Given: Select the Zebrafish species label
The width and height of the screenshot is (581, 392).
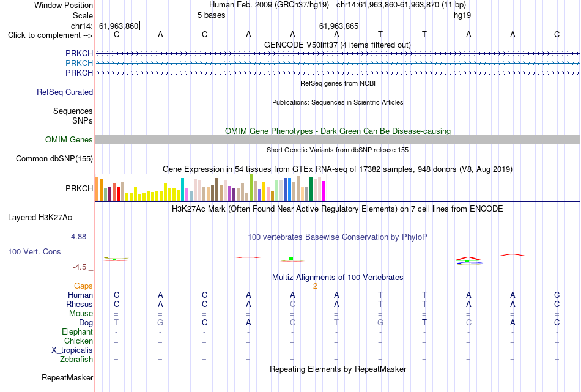Looking at the screenshot, I should point(76,360).
